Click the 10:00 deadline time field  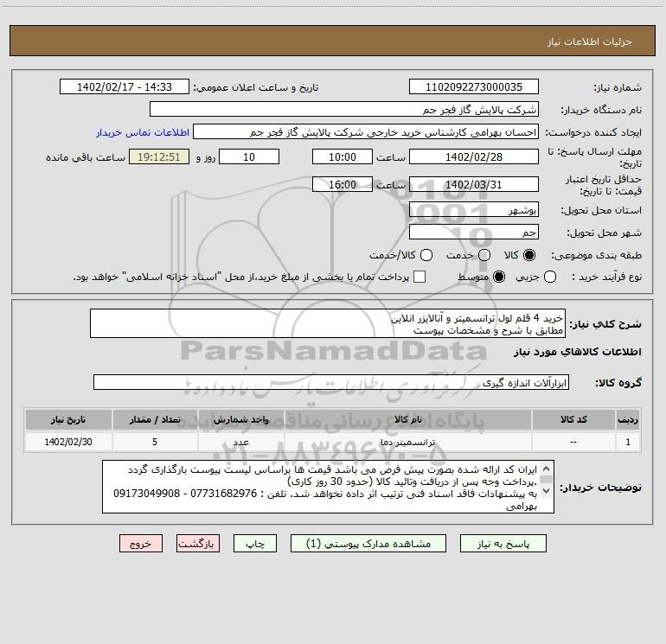pyautogui.click(x=343, y=156)
